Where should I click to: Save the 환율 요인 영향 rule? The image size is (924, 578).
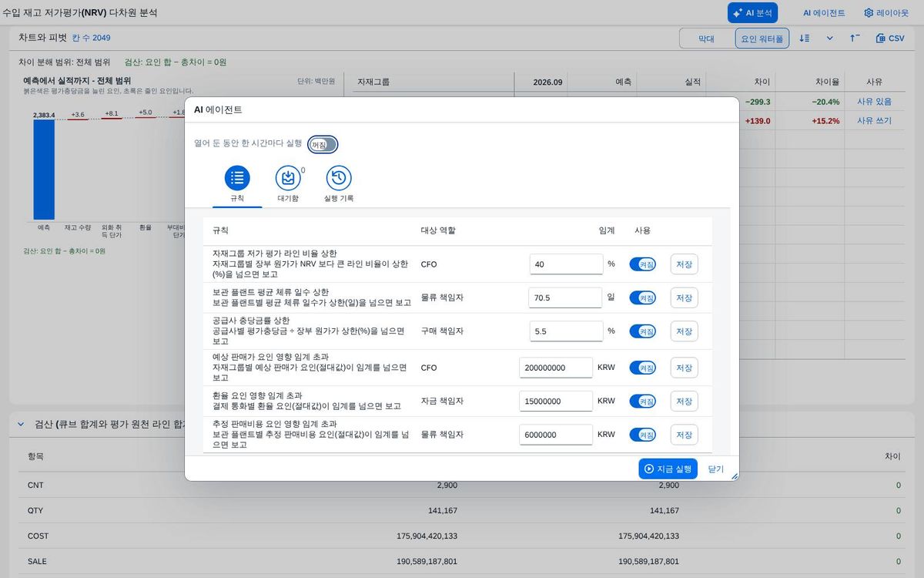click(685, 402)
